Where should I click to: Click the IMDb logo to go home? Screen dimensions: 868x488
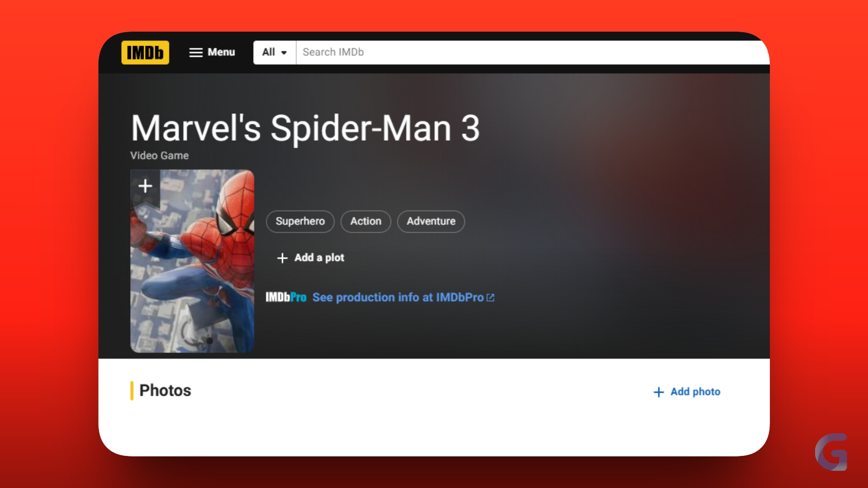[145, 52]
